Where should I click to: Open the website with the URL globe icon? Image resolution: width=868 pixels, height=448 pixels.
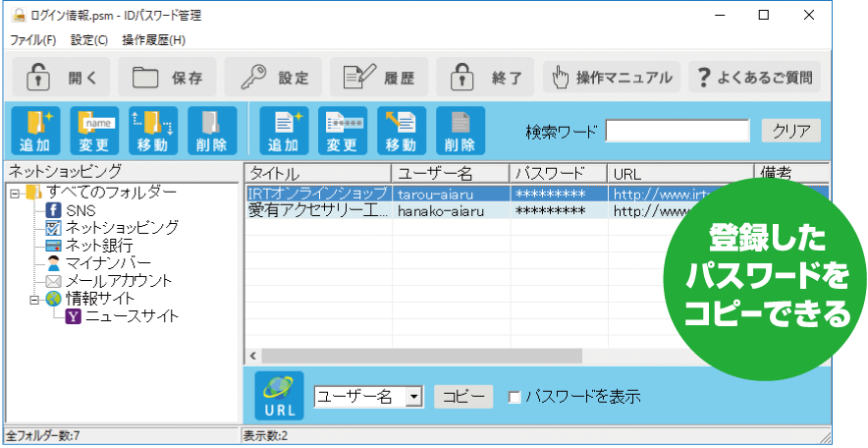279,397
